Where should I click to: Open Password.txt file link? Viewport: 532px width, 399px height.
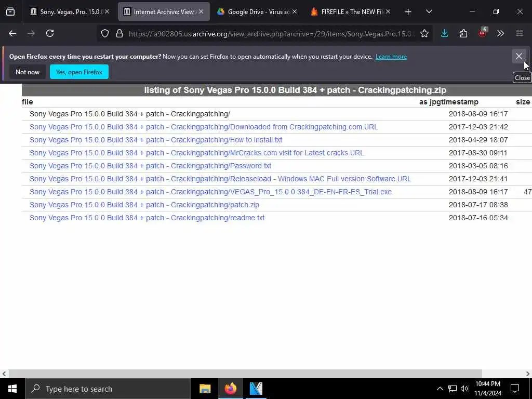point(150,166)
